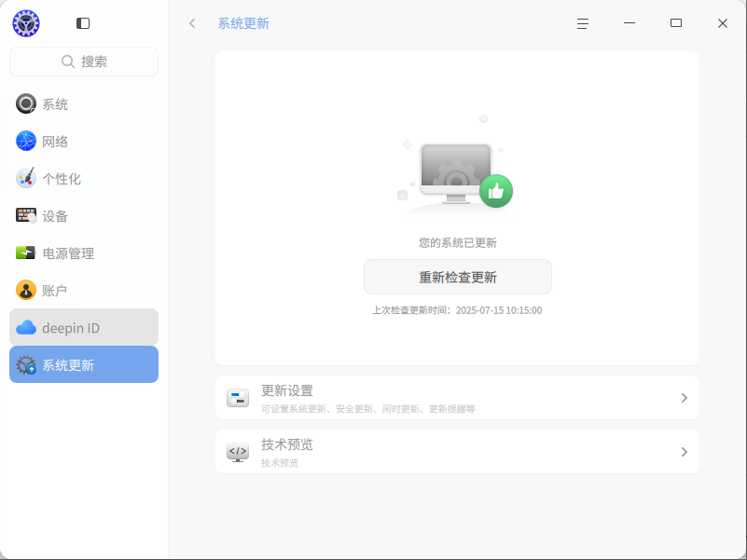This screenshot has height=560, width=747.
Task: Click the 系统 gear icon in sidebar
Action: pyautogui.click(x=26, y=103)
